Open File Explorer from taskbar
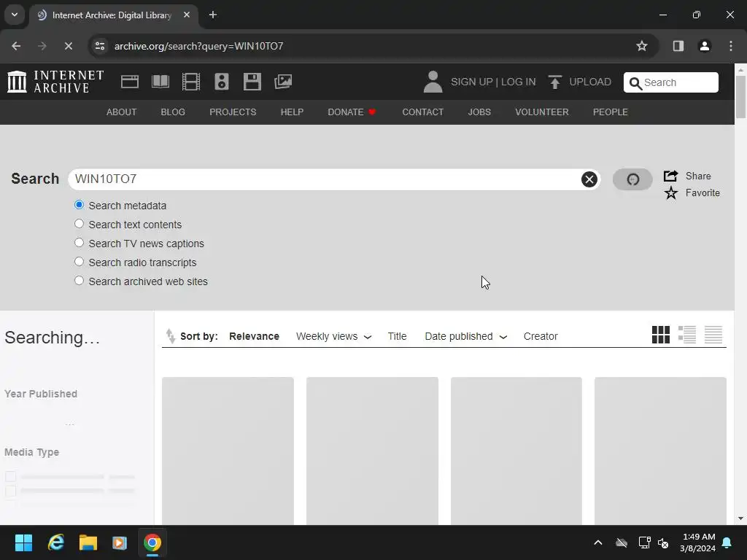This screenshot has width=747, height=560. 88,542
